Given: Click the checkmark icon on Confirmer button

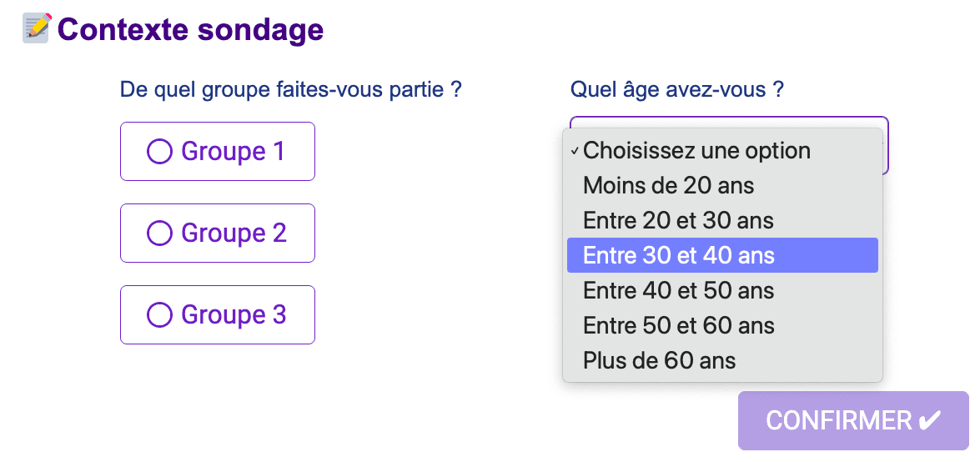Looking at the screenshot, I should [929, 421].
